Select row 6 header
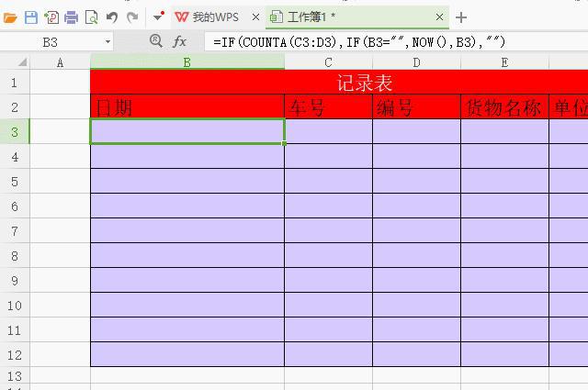The image size is (588, 390). (x=15, y=206)
